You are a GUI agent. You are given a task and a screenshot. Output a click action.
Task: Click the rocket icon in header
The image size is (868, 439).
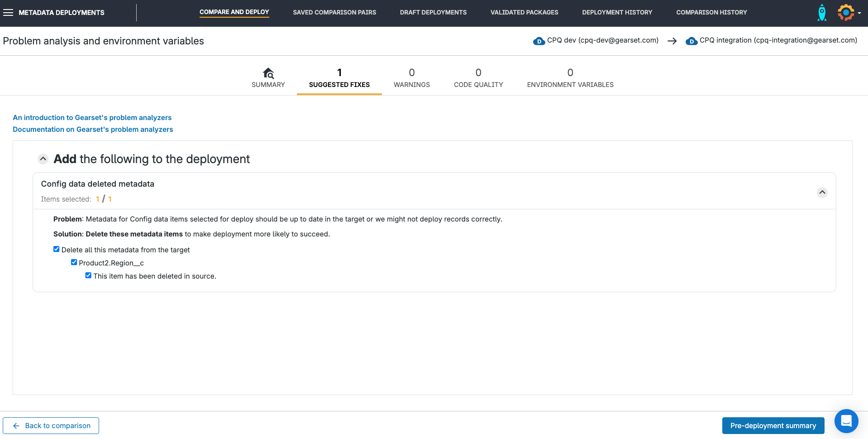pos(822,13)
